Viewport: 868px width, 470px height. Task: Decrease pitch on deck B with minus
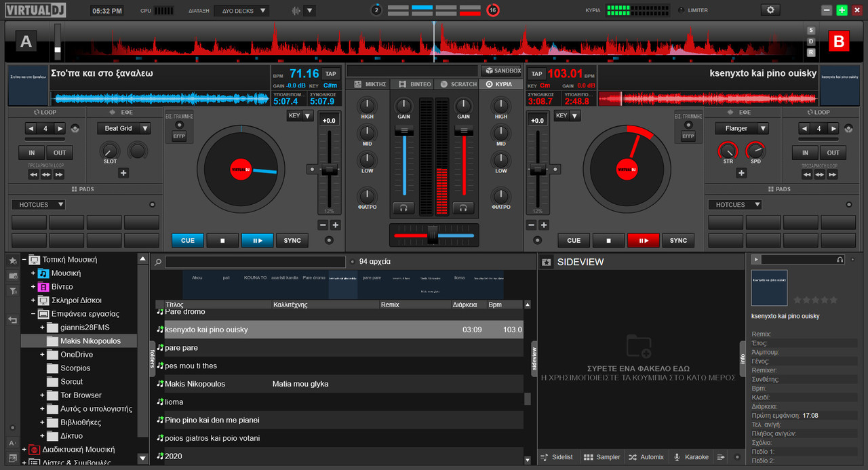point(532,225)
